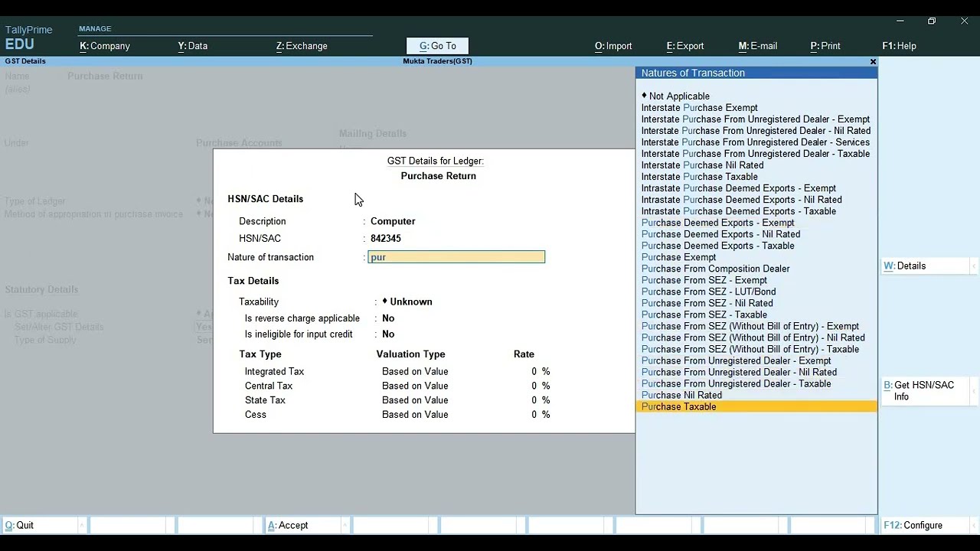The image size is (980, 551).
Task: Select Interstate Purchase From Unregistered Dealer - Taxable
Action: click(x=756, y=154)
